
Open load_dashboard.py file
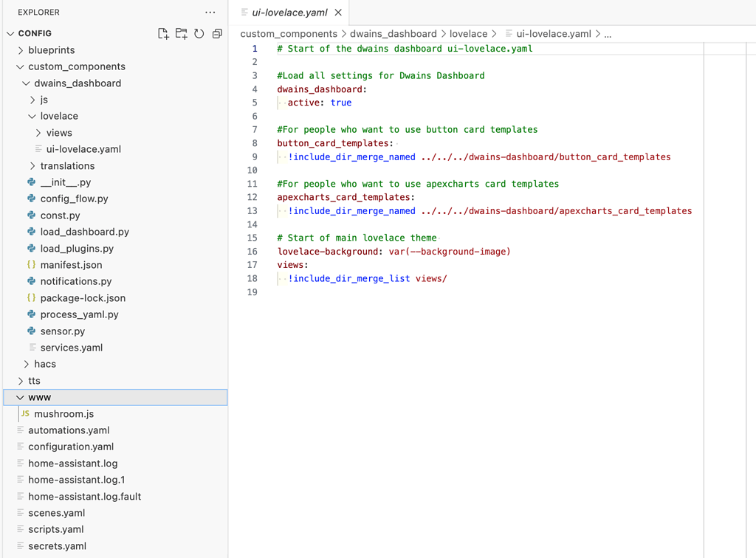coord(85,232)
